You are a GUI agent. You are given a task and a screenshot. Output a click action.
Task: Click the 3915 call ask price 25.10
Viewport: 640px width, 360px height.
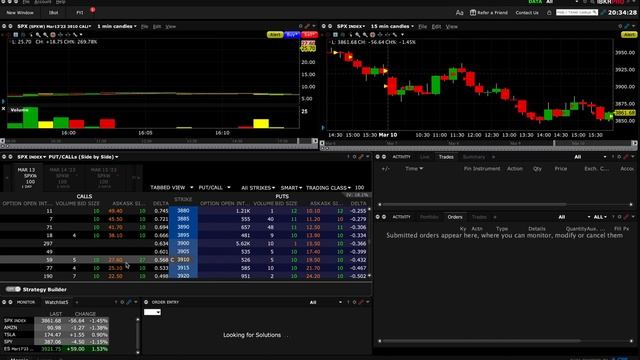(116, 268)
